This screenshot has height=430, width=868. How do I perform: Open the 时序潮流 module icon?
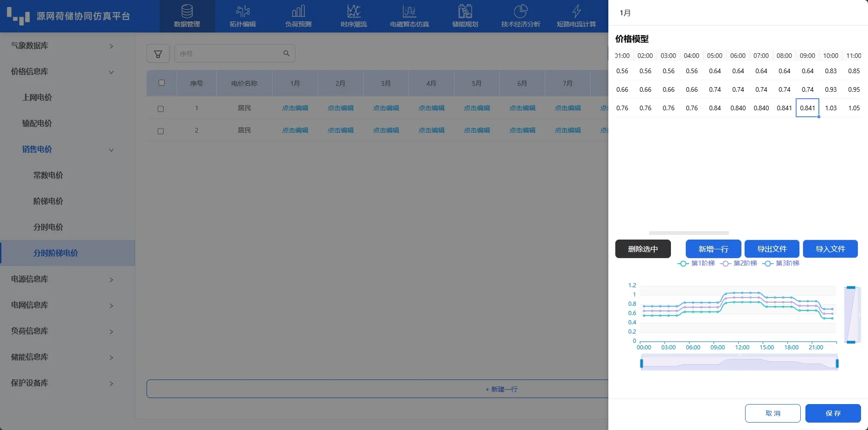[354, 11]
